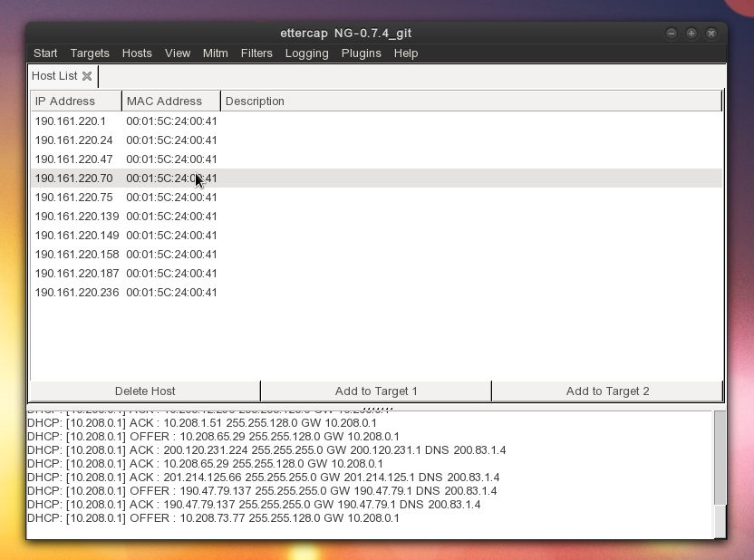Viewport: 754px width, 560px height.
Task: Open the View menu
Action: point(178,53)
